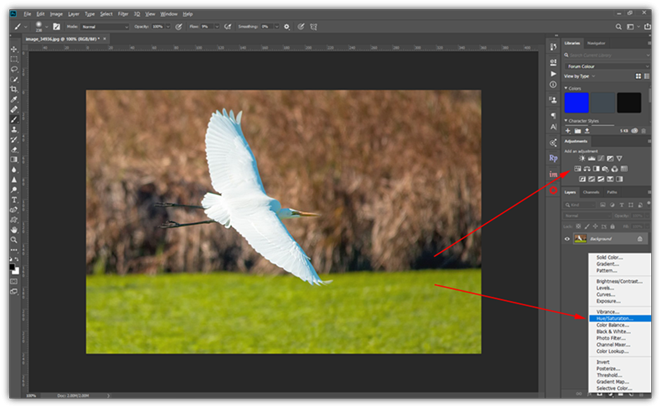
Task: Add Color Balance adjustment icon
Action: pos(587,169)
